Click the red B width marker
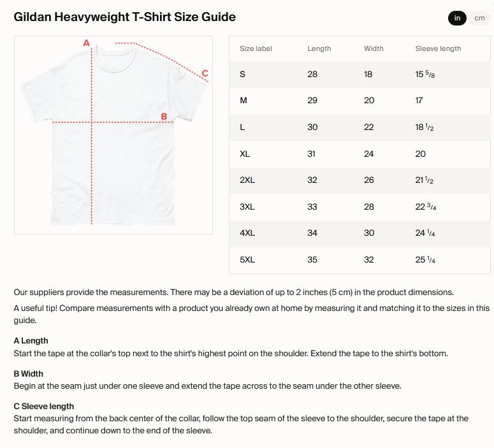Image resolution: width=494 pixels, height=448 pixels. pos(164,117)
